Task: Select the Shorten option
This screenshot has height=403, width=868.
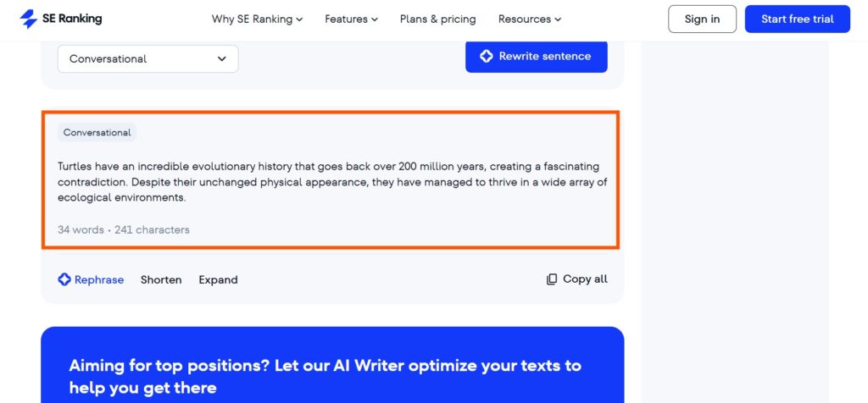Action: (161, 279)
